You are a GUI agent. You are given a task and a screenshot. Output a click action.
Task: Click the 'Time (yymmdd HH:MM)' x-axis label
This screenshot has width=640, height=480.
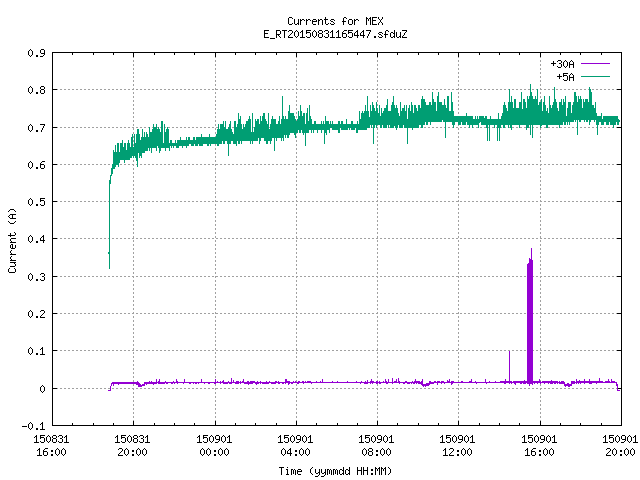[335, 471]
